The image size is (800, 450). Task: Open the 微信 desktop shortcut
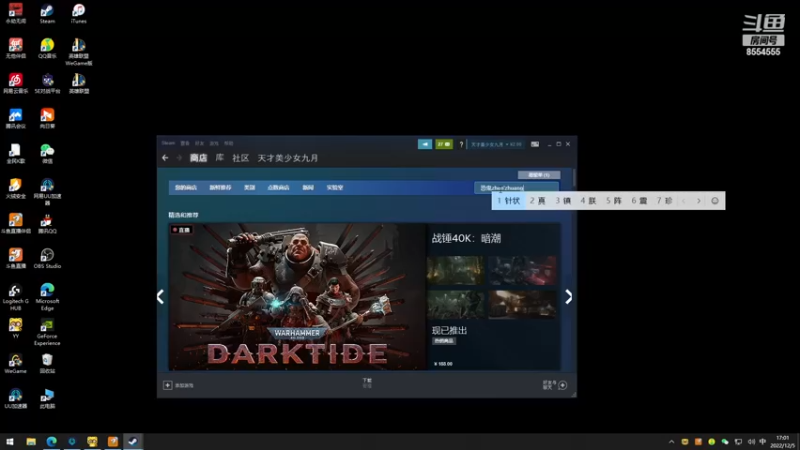click(47, 154)
